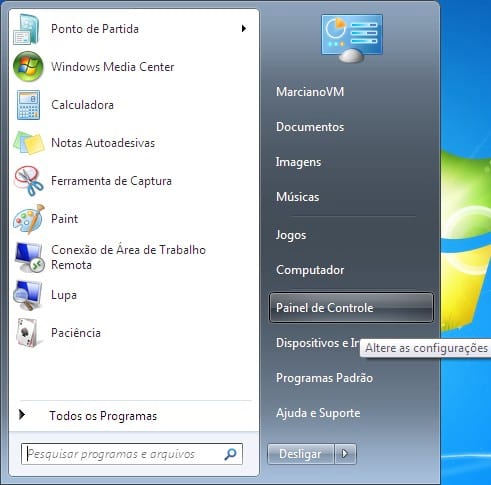
Task: Open the Calculadora icon
Action: (x=28, y=105)
